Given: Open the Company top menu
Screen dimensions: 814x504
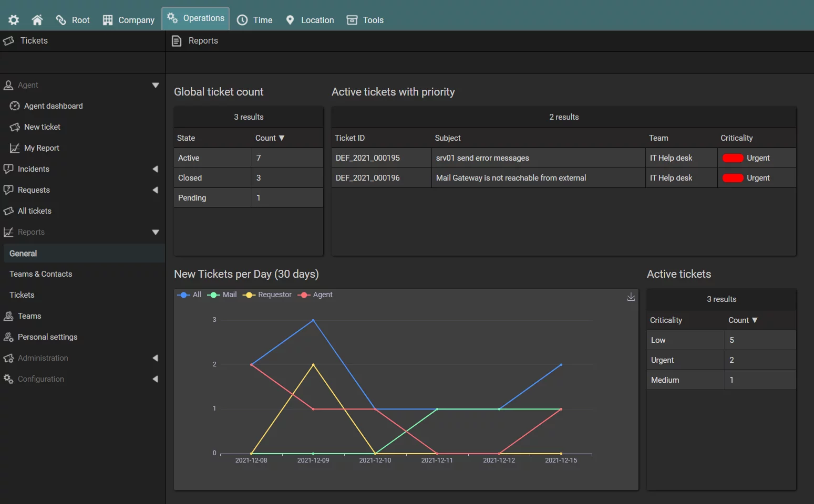Looking at the screenshot, I should [129, 20].
